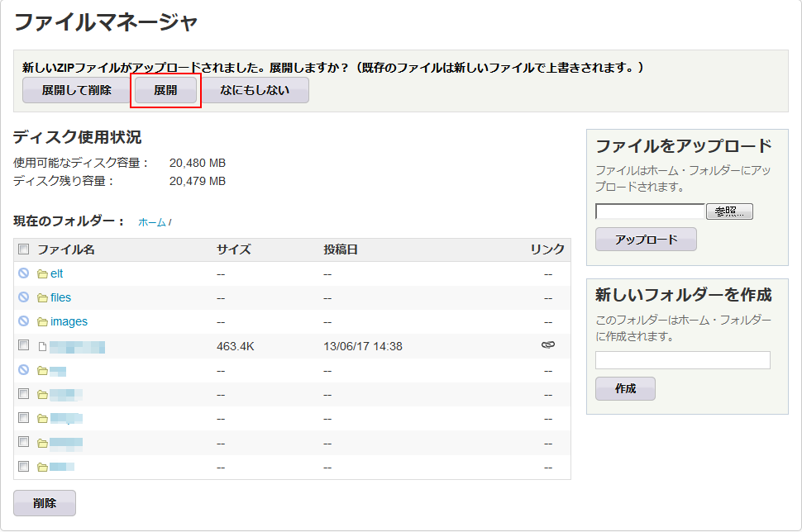Click the アップロード button
This screenshot has height=532, width=802.
(x=646, y=240)
